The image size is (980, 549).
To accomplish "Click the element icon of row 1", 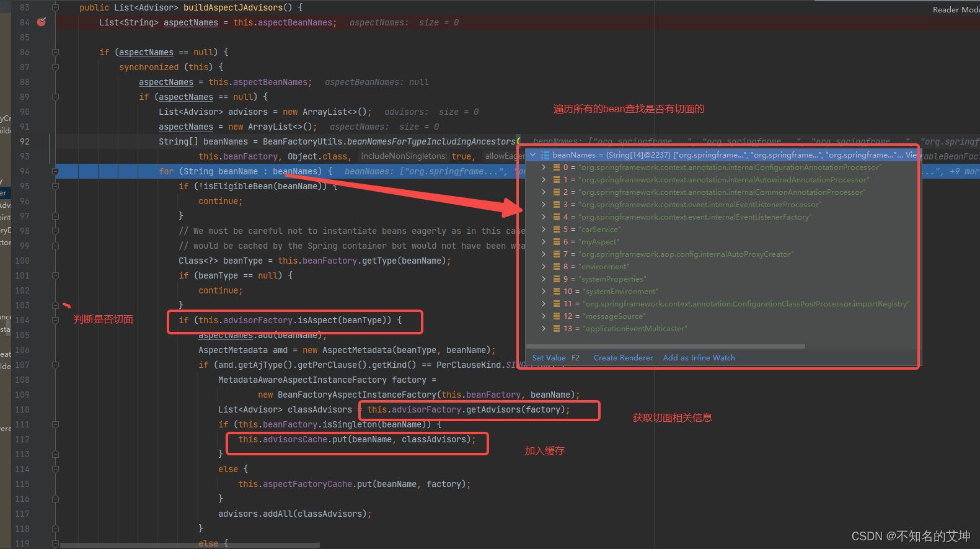I will pos(557,180).
